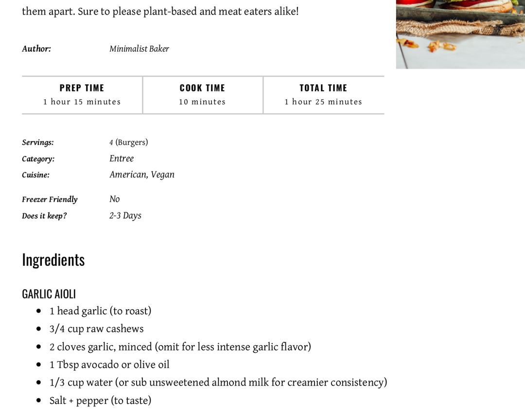The image size is (525, 420).
Task: Select the 1 head garlic ingredient
Action: pyautogui.click(x=100, y=311)
